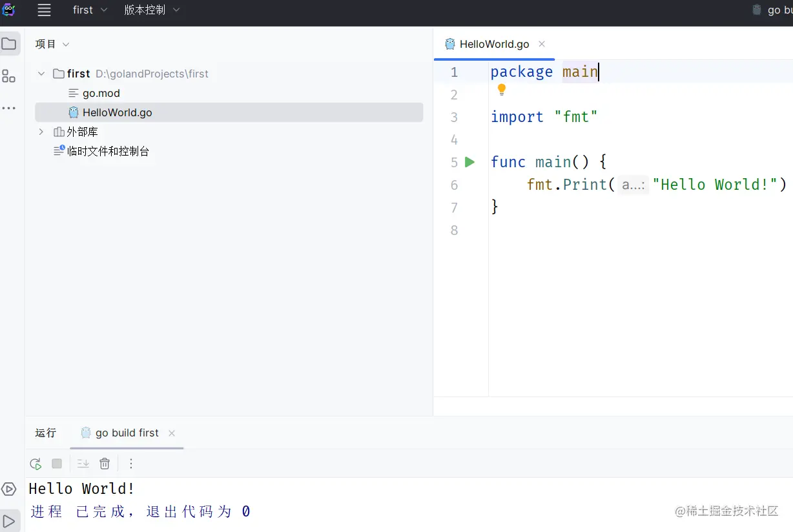Open go.mod in the project tree
The width and height of the screenshot is (793, 532).
coord(101,93)
